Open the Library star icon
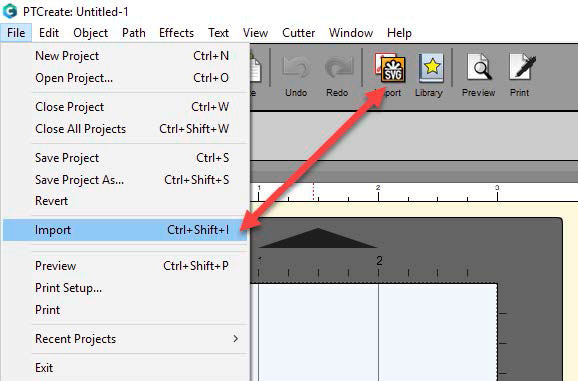 431,68
